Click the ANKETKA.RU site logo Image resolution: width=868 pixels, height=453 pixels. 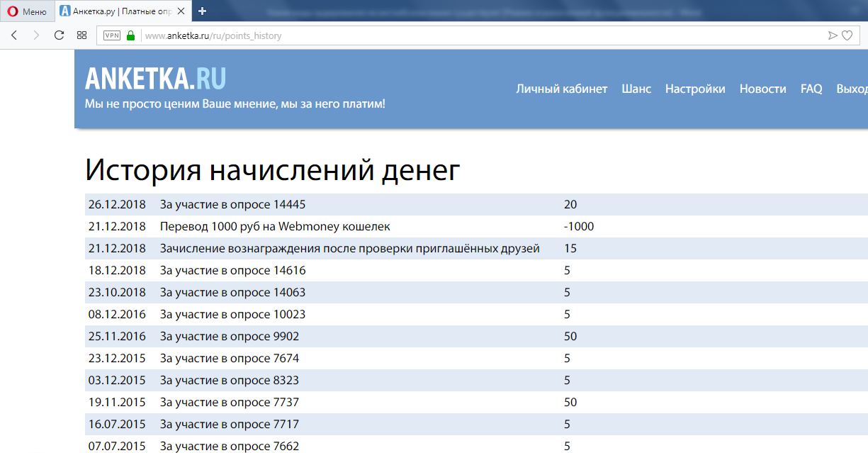click(x=155, y=79)
